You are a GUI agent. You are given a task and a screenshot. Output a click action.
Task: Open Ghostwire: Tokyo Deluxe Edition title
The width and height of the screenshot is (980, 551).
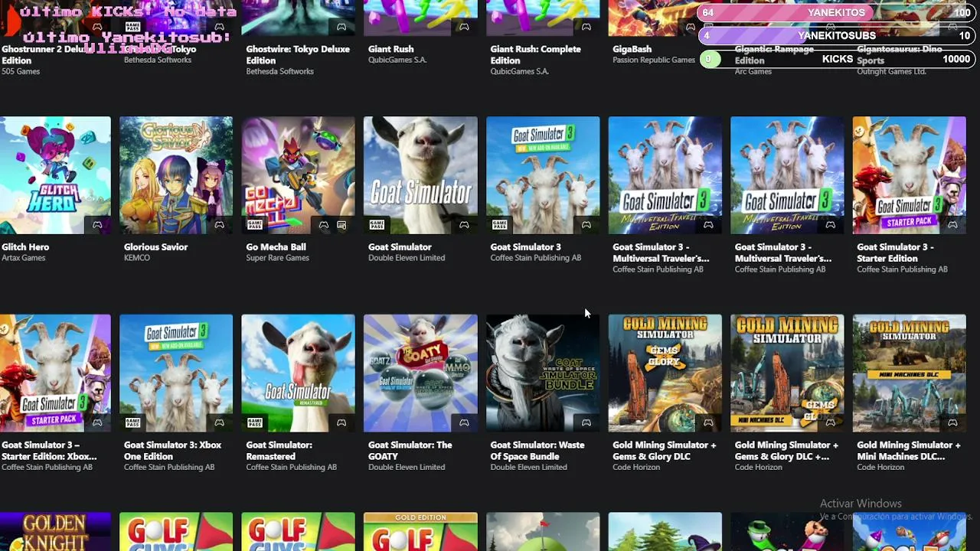coord(298,54)
